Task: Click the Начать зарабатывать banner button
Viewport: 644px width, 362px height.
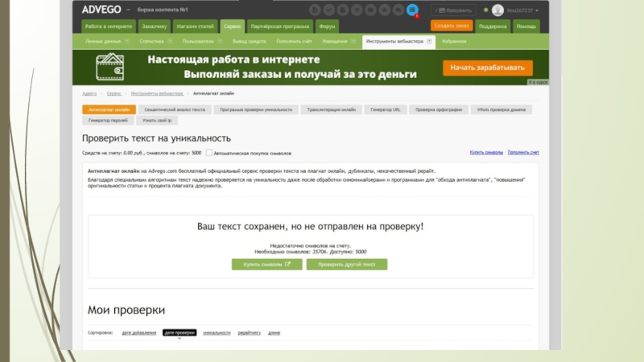Action: [488, 68]
